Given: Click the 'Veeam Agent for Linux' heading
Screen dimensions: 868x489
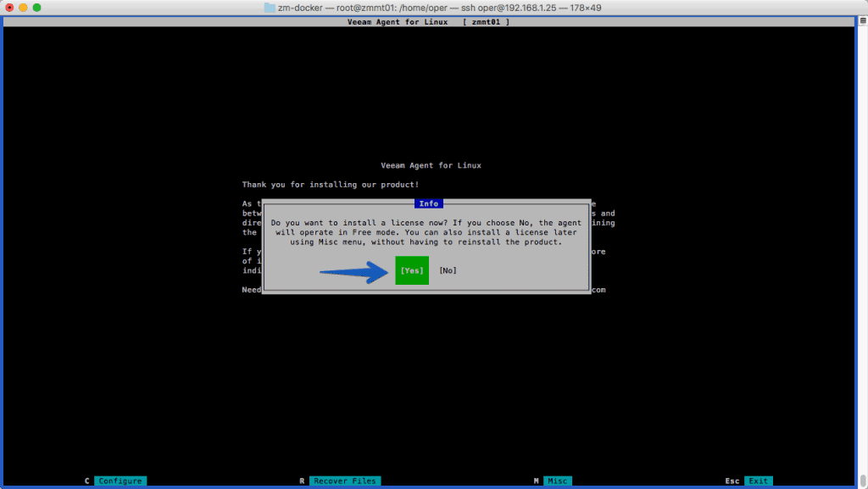Looking at the screenshot, I should 431,165.
